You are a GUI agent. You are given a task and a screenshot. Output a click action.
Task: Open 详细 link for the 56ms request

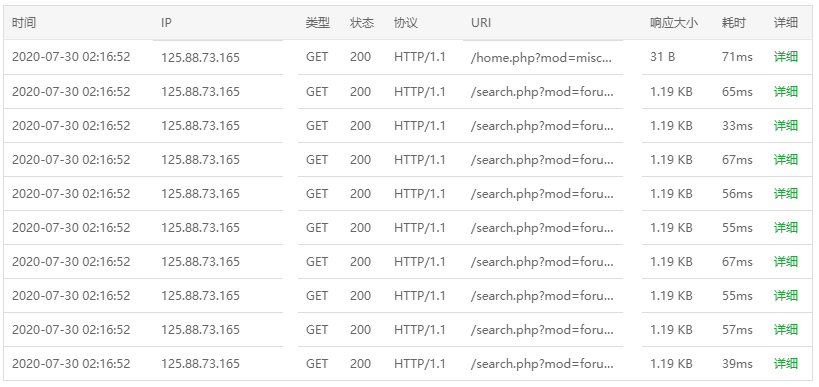pyautogui.click(x=786, y=193)
